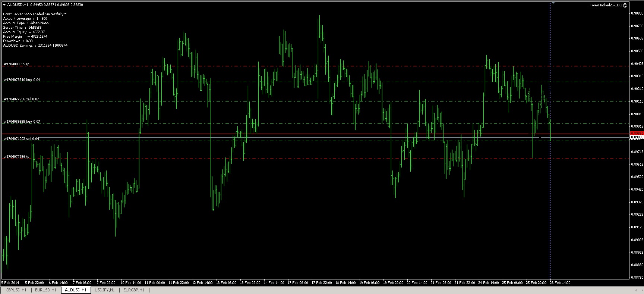Click the Account Leverage 1 : 500 text
Viewport: 644px width, 294px height.
click(25, 19)
